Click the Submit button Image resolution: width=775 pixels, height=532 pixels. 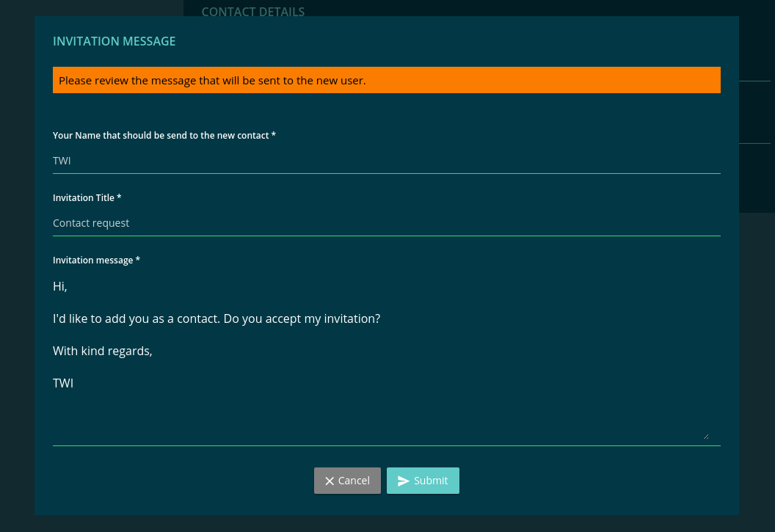tap(423, 481)
